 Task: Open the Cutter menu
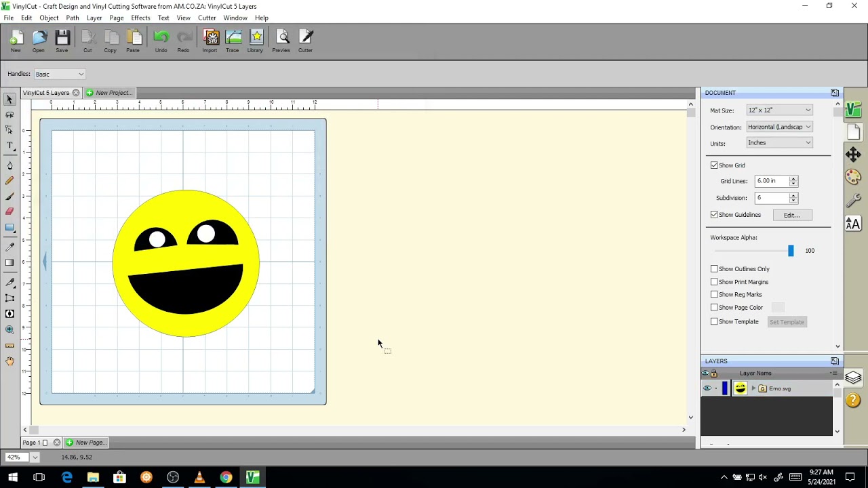[207, 18]
